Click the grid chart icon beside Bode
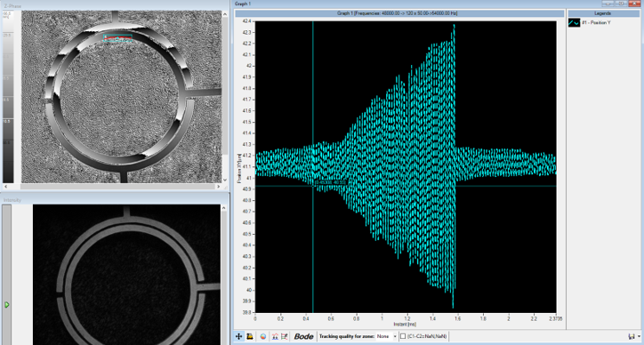 pyautogui.click(x=285, y=336)
